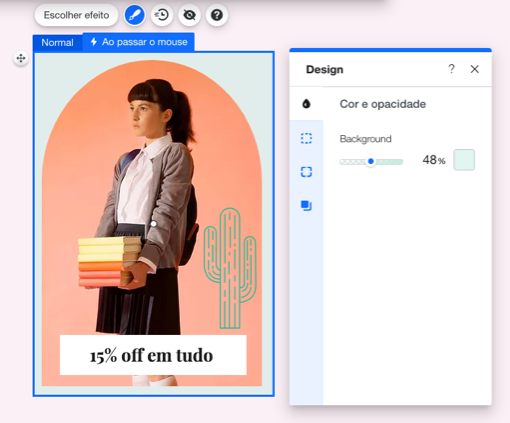Viewport: 510px width, 423px height.
Task: Click the move handle arrows icon
Action: click(x=21, y=58)
